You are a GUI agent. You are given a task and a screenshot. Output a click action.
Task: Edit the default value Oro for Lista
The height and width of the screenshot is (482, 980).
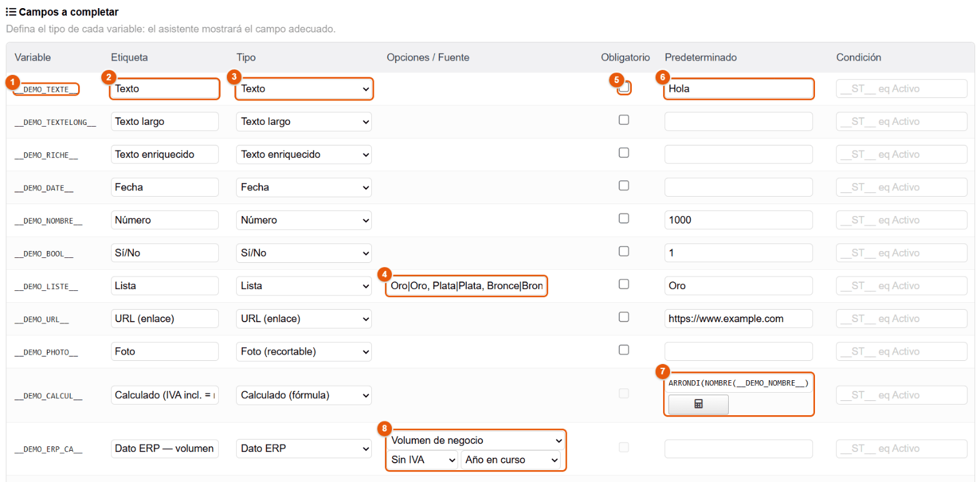pyautogui.click(x=739, y=286)
